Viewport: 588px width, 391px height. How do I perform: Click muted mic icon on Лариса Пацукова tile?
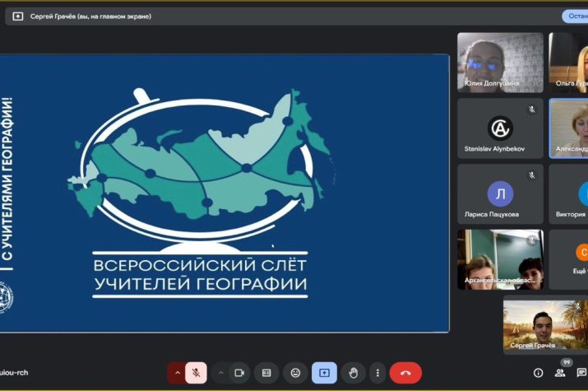pos(532,175)
